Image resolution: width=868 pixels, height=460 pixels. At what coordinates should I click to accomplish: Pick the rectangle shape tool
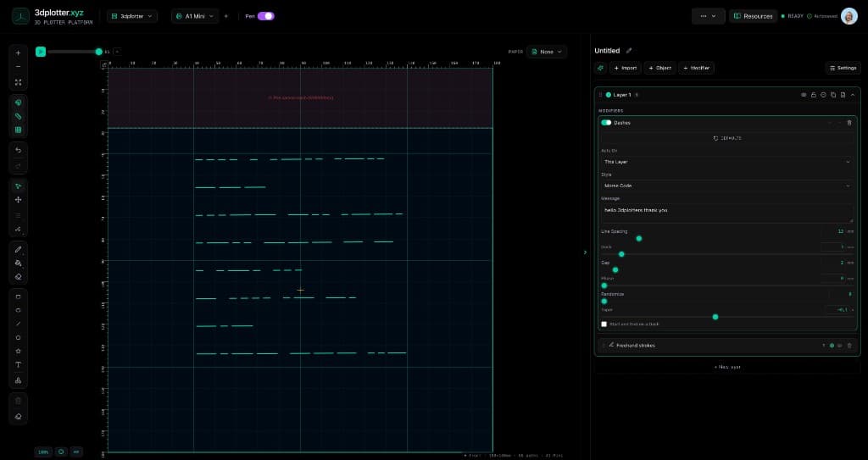19,297
